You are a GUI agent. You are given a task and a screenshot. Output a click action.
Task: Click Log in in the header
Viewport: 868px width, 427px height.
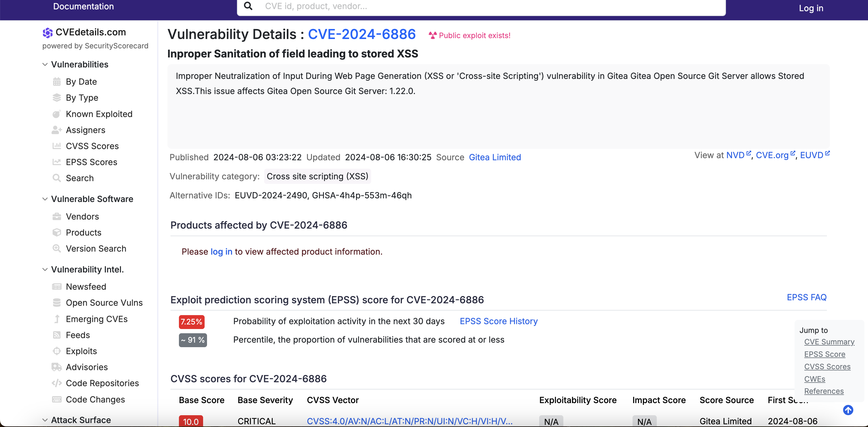(x=811, y=8)
